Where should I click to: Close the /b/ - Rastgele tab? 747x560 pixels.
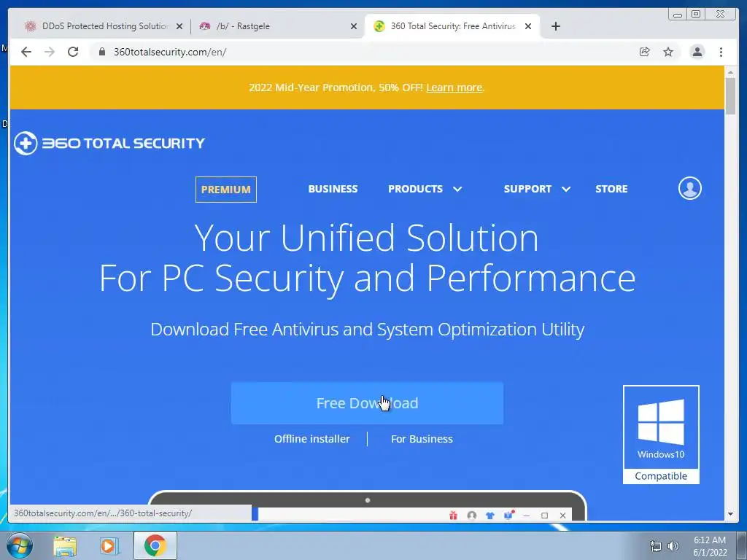point(354,27)
